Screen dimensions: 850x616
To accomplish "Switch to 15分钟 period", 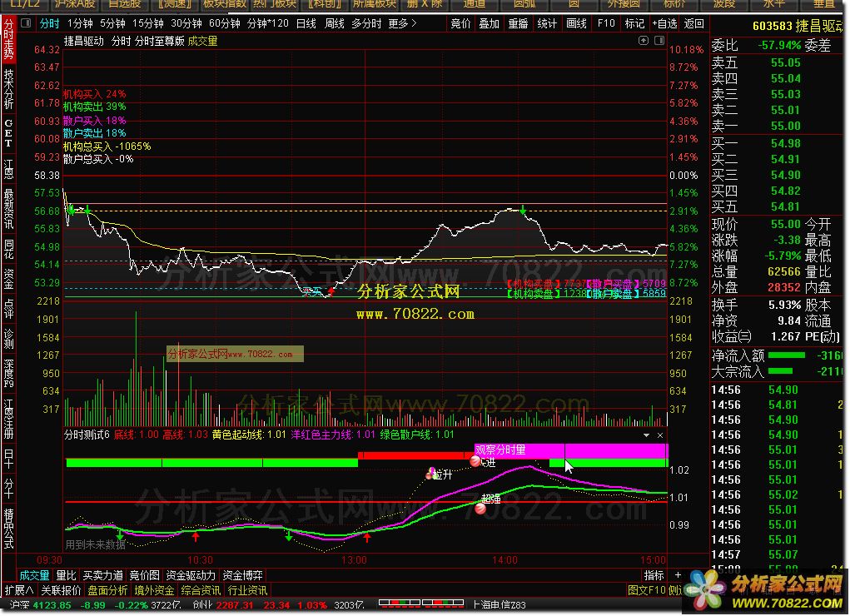I will (147, 23).
